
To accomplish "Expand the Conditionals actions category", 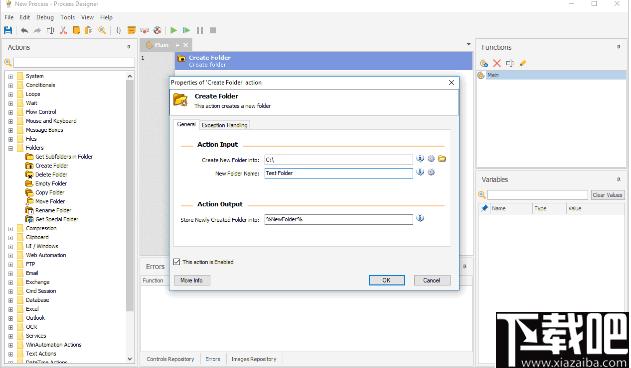I will 10,85.
